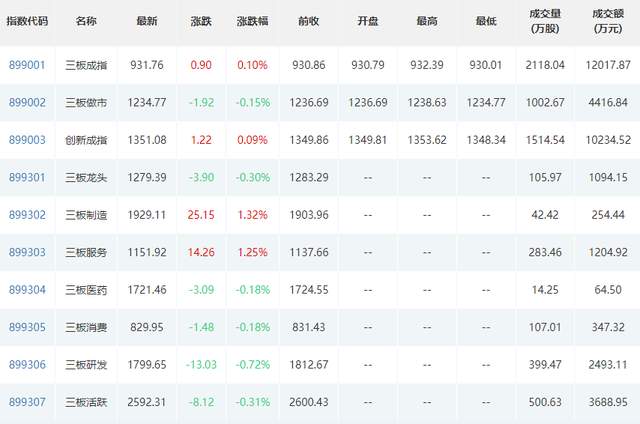This screenshot has width=640, height=424.
Task: Open the 899302 index link
Action: [x=27, y=215]
